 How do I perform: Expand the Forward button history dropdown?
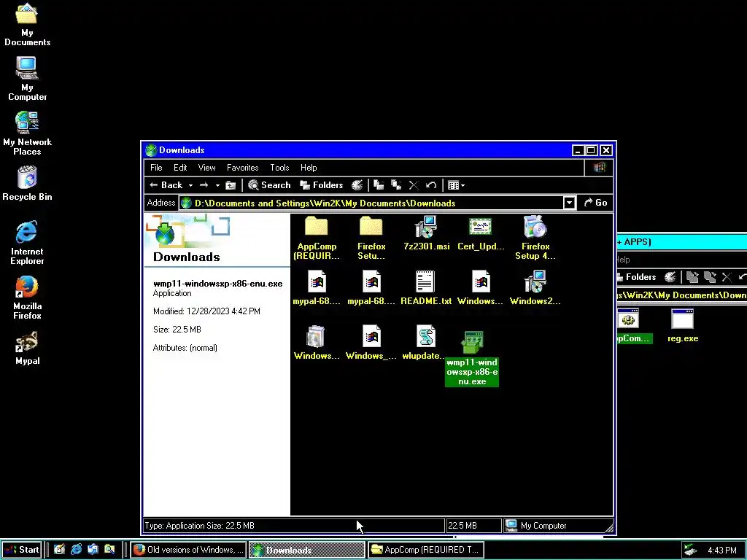tap(217, 185)
